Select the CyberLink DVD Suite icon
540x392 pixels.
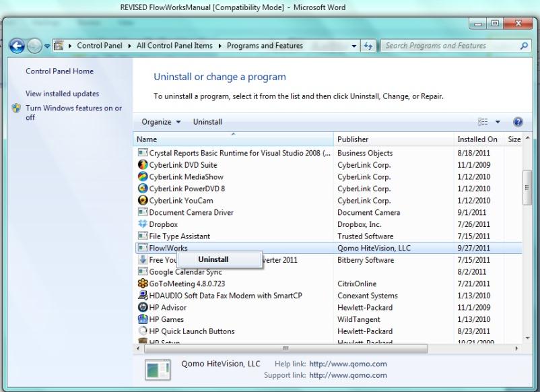tap(143, 164)
